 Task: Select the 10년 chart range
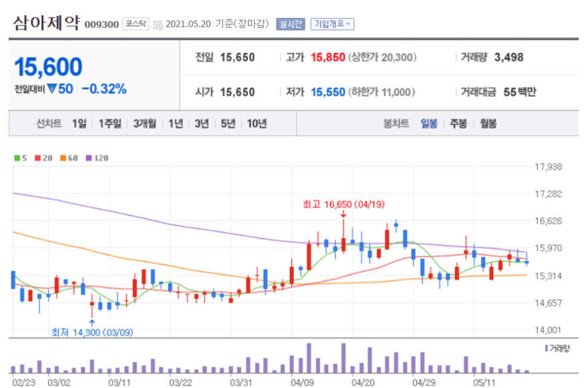click(257, 124)
